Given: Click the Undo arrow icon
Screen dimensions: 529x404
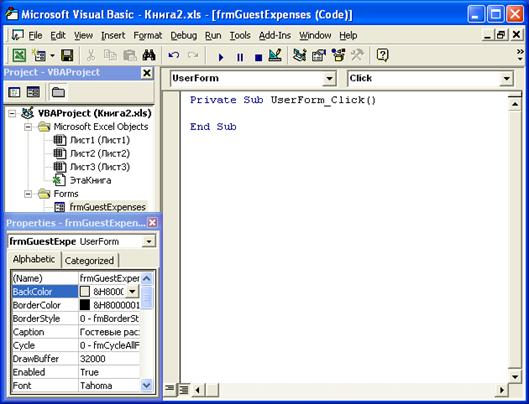Looking at the screenshot, I should point(174,55).
